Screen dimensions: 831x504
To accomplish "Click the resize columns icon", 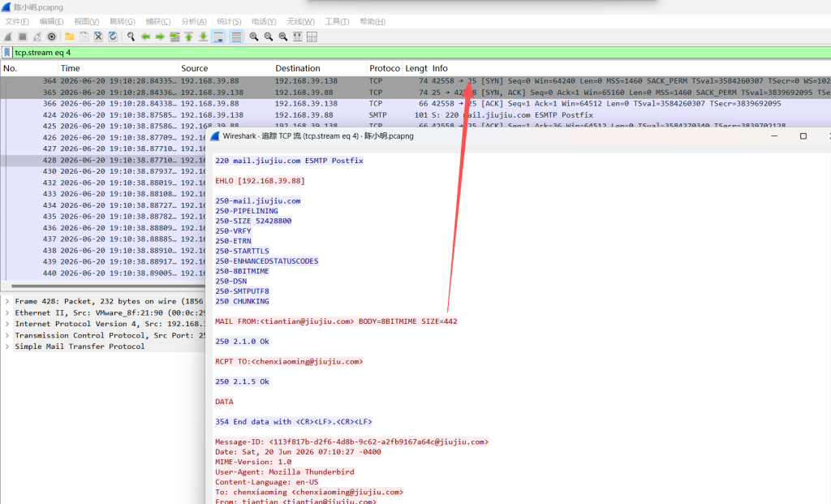I will [297, 37].
